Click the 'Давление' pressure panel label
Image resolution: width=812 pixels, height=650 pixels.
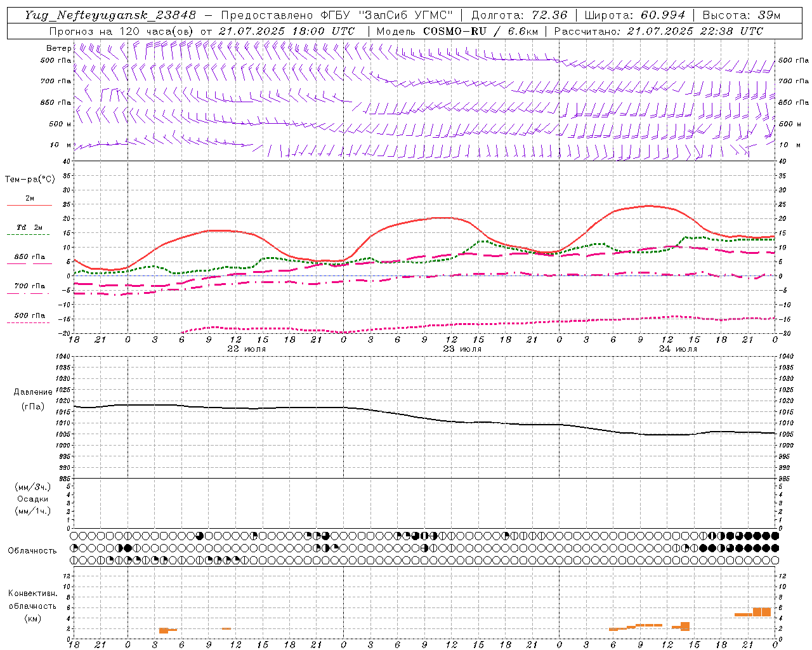33,392
